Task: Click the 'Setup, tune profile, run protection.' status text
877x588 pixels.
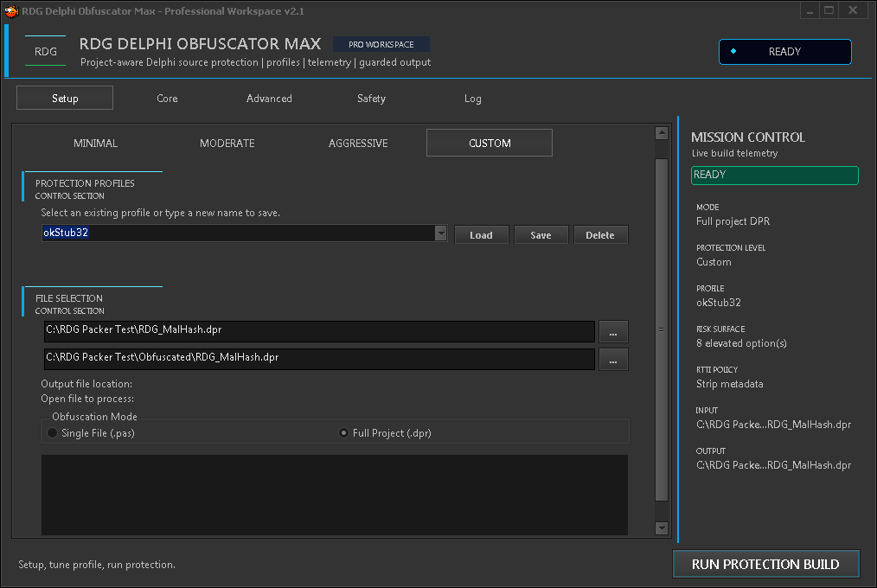Action: click(x=97, y=565)
